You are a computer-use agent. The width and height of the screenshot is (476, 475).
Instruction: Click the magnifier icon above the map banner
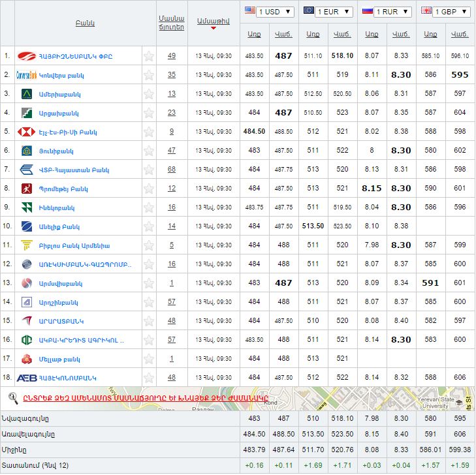click(x=12, y=397)
